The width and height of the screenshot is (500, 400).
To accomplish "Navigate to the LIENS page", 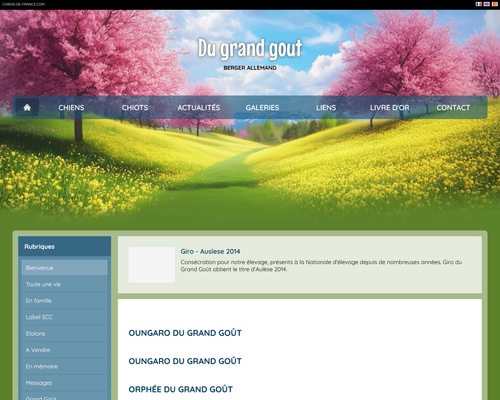I will click(x=326, y=108).
